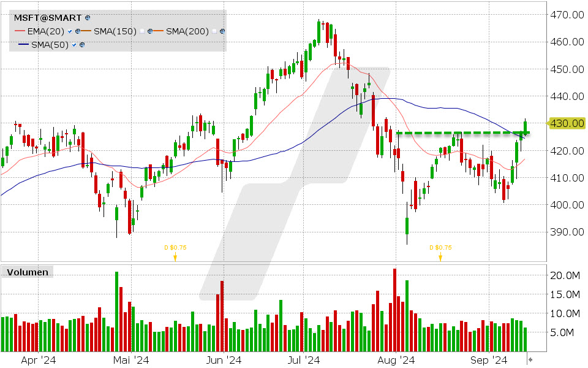The height and width of the screenshot is (368, 588).
Task: Click the 440.00 price axis label
Action: [x=567, y=96]
